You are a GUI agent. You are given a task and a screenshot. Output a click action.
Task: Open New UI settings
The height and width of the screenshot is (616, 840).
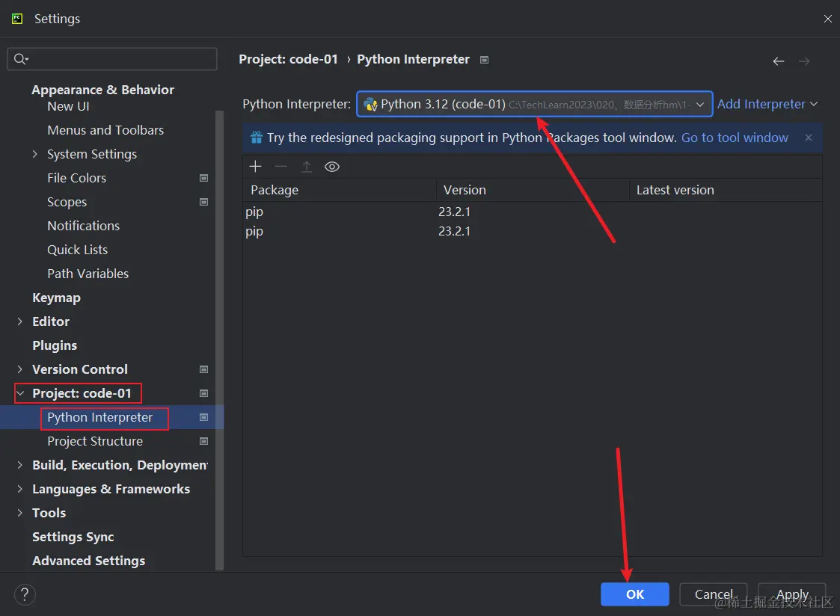tap(68, 106)
